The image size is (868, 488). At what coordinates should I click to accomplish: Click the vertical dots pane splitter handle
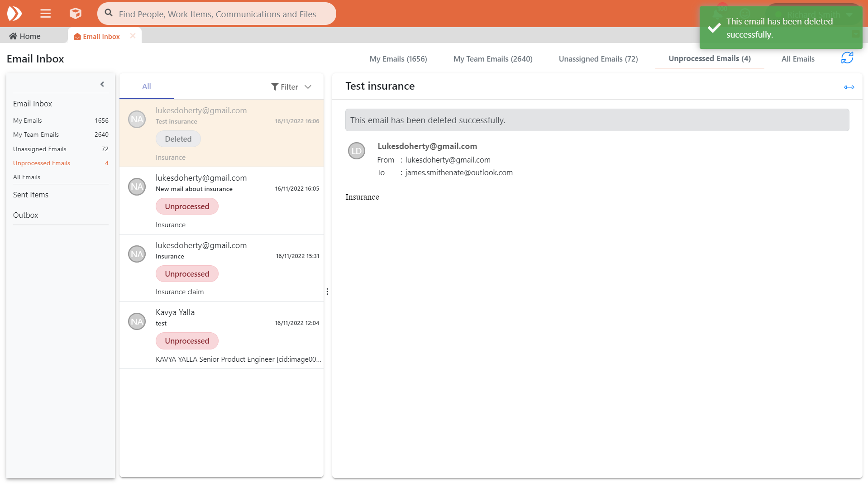[x=327, y=292]
